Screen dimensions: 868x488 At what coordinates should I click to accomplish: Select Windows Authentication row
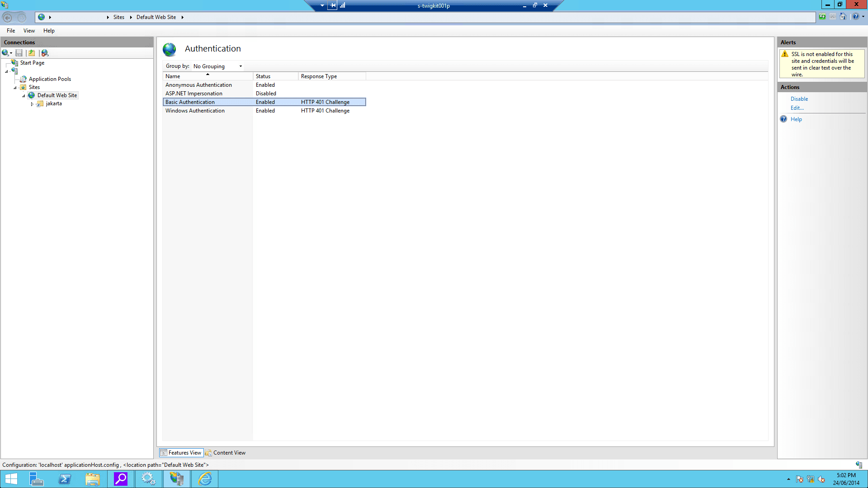click(195, 111)
